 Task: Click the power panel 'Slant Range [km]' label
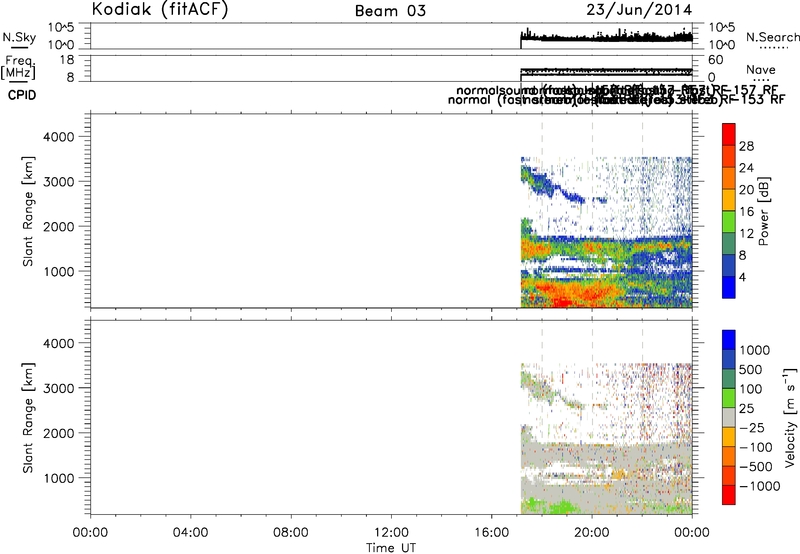(28, 211)
